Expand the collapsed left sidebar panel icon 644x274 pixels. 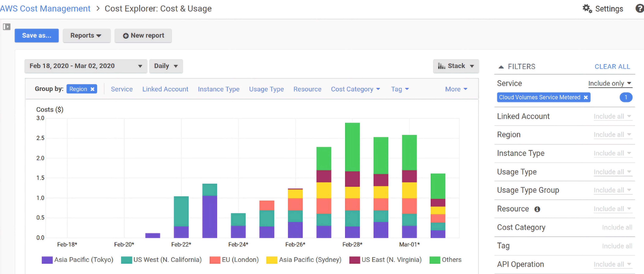tap(7, 27)
